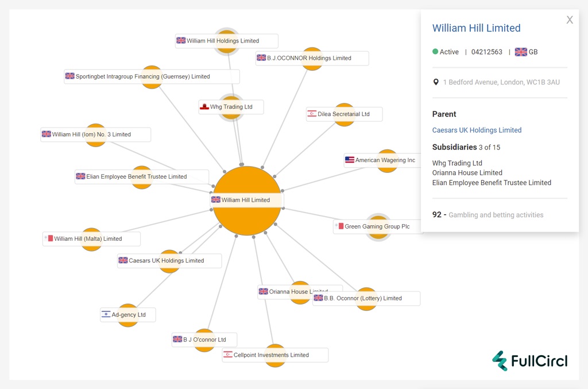This screenshot has width=588, height=389.
Task: Click the UK flag on B.J.OCONNOR Holdings Limited
Action: 261,58
